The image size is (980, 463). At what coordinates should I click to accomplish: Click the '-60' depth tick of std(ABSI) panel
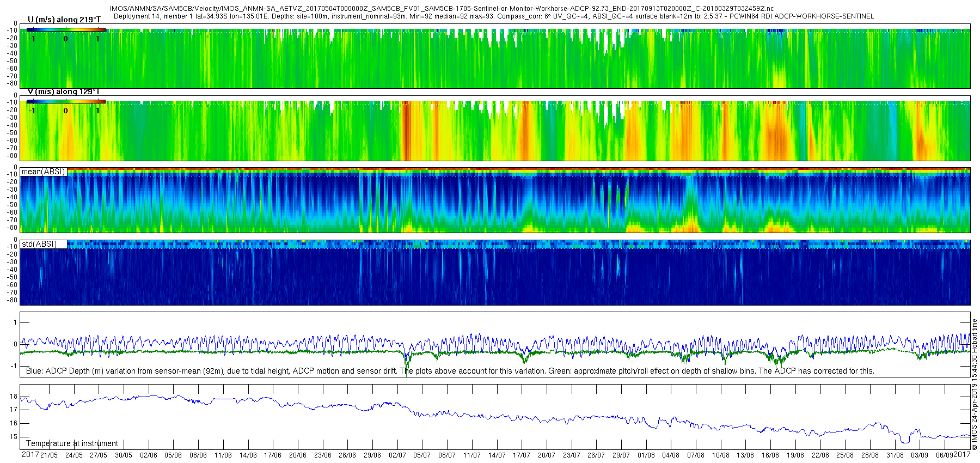(x=12, y=285)
